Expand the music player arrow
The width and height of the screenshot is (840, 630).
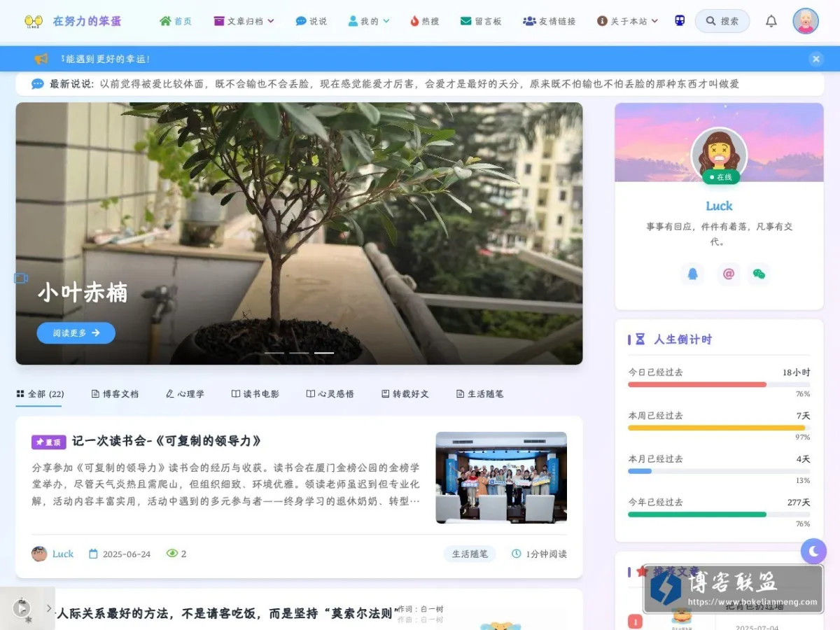click(49, 608)
